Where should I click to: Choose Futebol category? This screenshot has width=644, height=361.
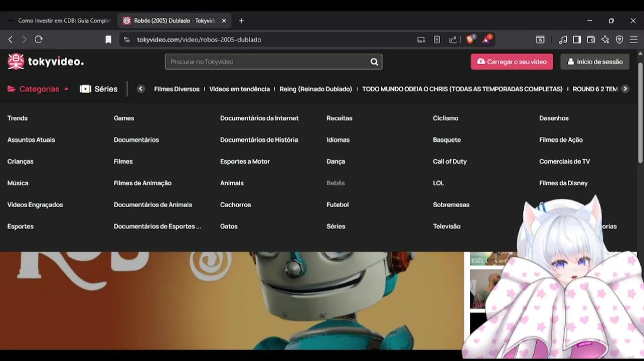tap(338, 205)
